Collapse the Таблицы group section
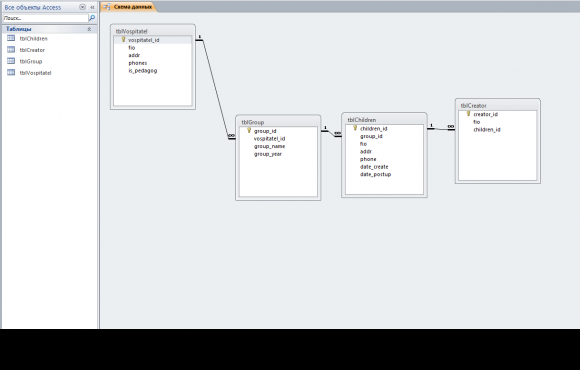The height and width of the screenshot is (370, 580). click(89, 29)
